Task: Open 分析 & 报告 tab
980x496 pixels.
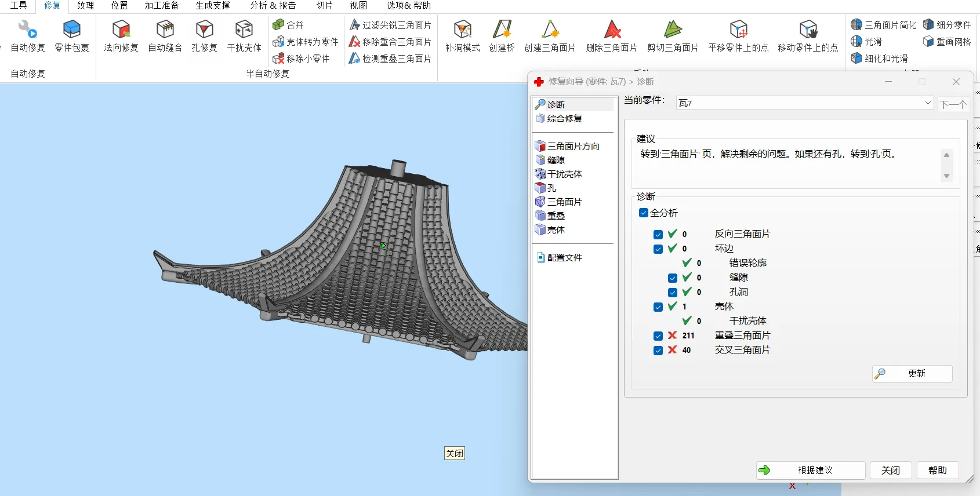Action: coord(273,6)
